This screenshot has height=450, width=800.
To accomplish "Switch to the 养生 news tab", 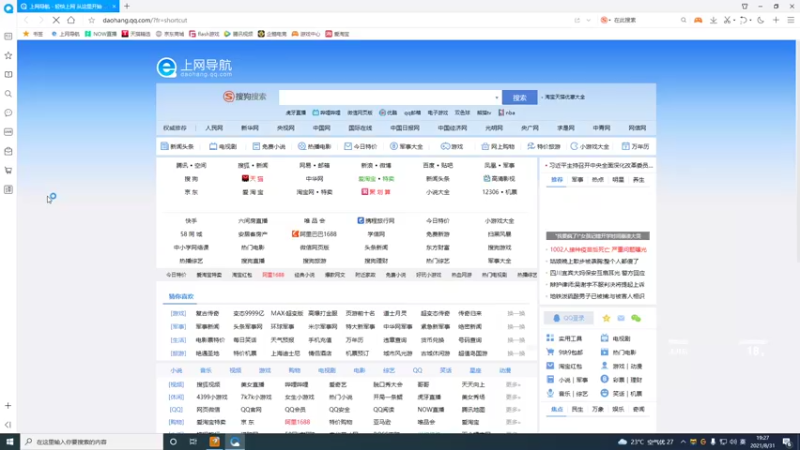I will [x=638, y=180].
